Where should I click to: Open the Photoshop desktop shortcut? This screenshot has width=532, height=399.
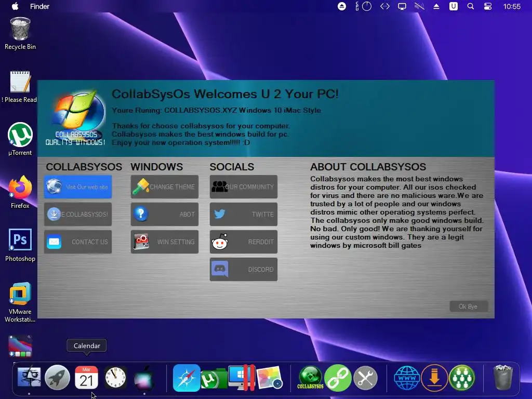coord(20,245)
